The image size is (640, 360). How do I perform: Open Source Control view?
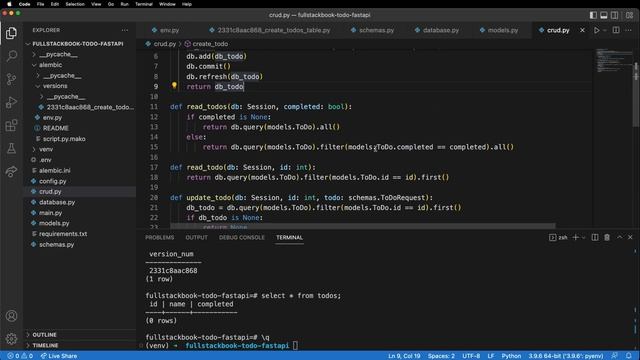11,79
